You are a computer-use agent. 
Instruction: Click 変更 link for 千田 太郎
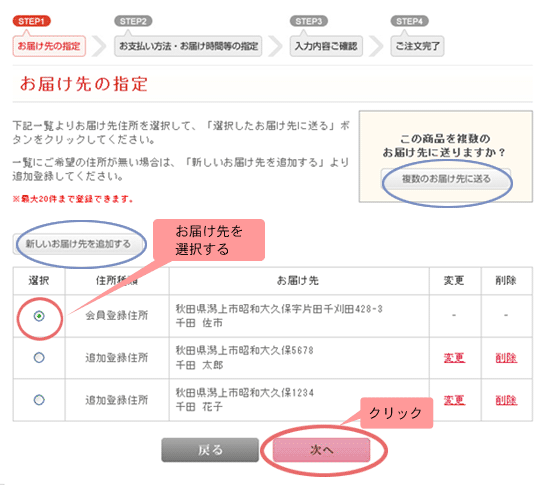454,358
